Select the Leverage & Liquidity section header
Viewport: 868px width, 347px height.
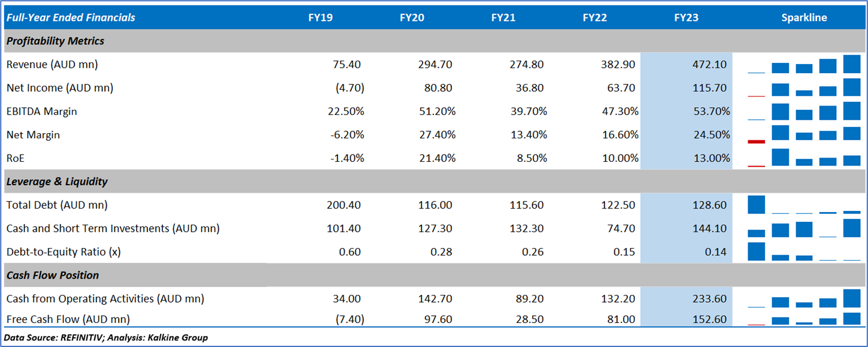point(57,181)
